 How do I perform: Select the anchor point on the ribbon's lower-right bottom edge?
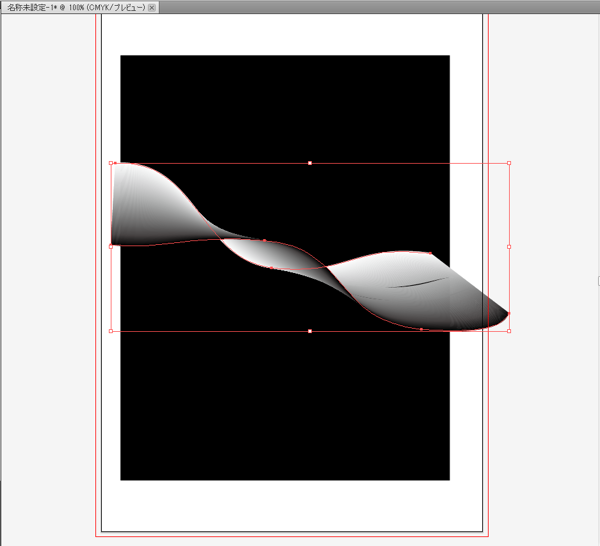[x=421, y=329]
